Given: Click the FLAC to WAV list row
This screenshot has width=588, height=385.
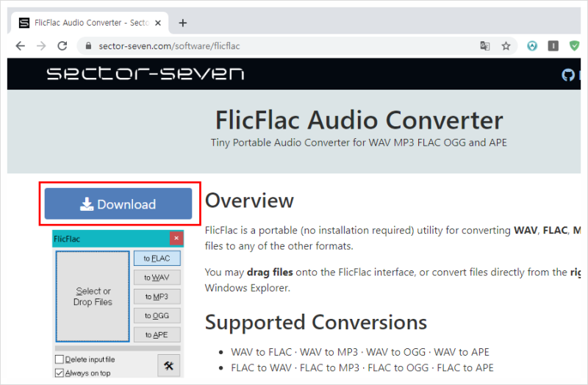Looking at the screenshot, I should point(362,368).
